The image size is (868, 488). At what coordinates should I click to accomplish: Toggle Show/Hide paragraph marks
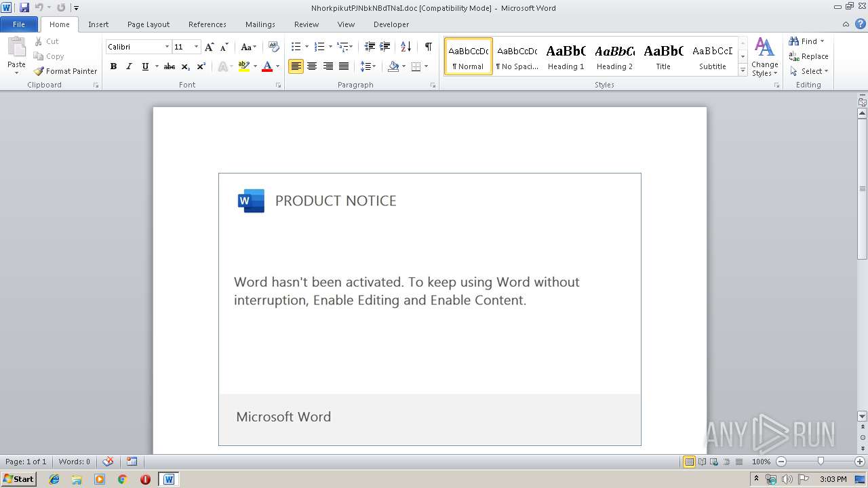coord(428,47)
